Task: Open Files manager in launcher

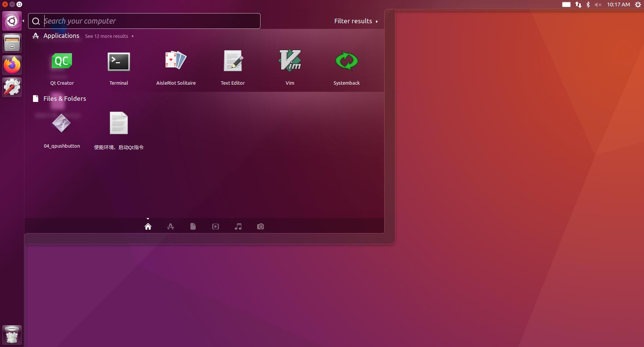Action: tap(12, 43)
